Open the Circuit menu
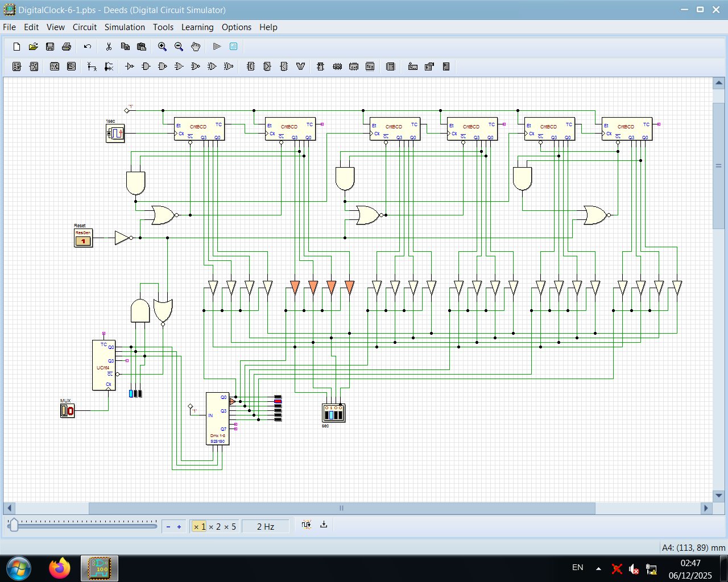The width and height of the screenshot is (728, 582). [85, 27]
